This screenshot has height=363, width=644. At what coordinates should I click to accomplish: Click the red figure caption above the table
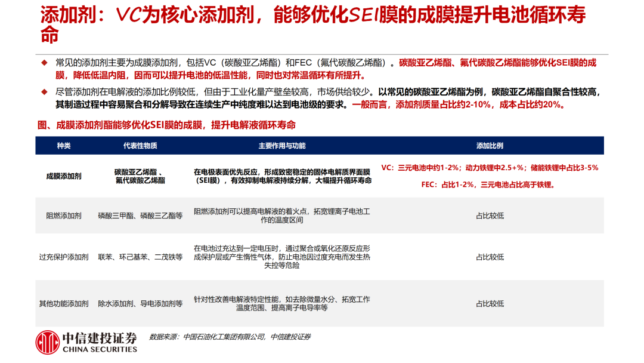click(x=166, y=126)
